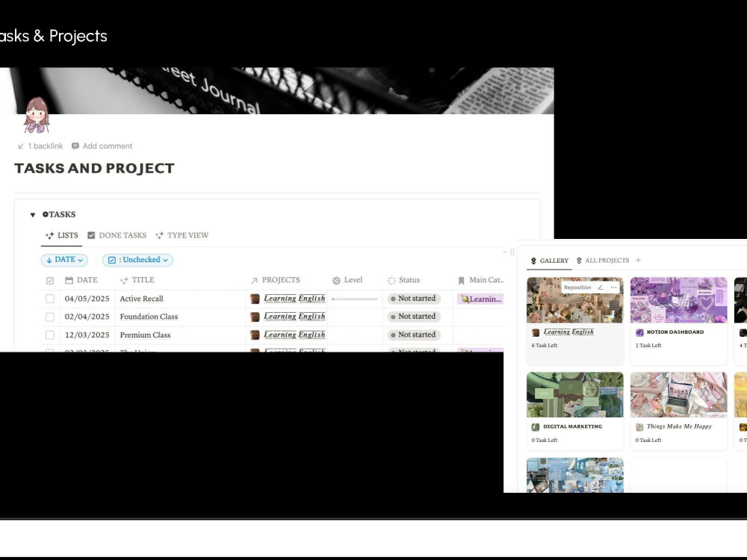
Task: Click the Things Make Me Happy card icon
Action: coord(640,427)
